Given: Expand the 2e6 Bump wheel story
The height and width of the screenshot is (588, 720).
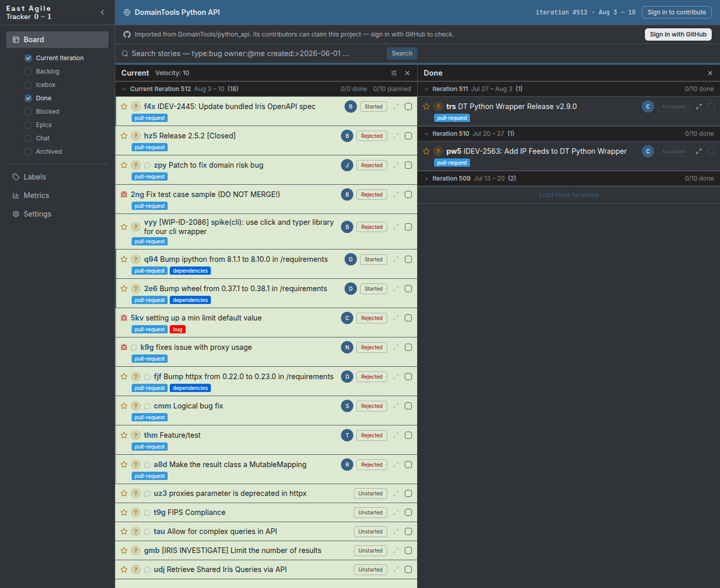Looking at the screenshot, I should click(396, 289).
